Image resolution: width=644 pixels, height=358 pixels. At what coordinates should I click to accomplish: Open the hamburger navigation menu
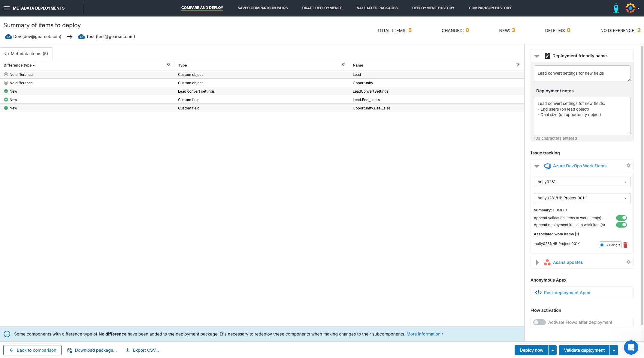pos(6,8)
